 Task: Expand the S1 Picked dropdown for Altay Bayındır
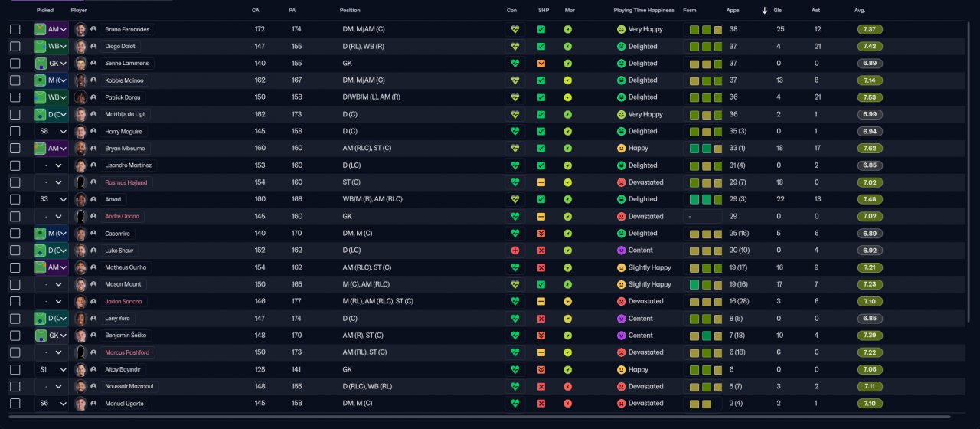(51, 369)
